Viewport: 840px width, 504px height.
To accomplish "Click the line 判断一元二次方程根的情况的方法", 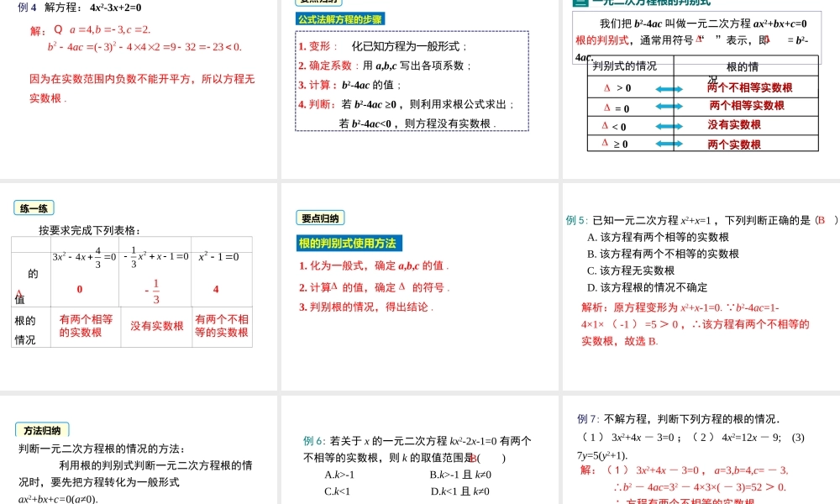I will pos(102,449).
